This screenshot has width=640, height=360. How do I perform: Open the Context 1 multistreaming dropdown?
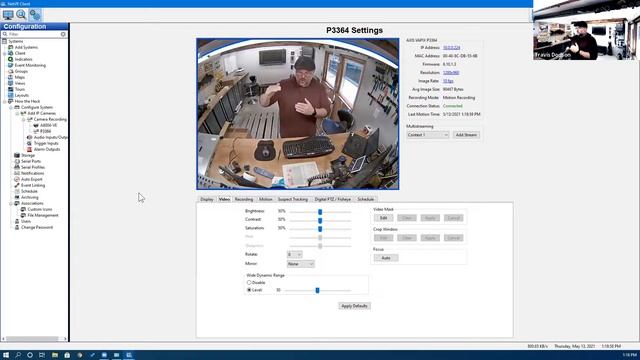[x=427, y=135]
